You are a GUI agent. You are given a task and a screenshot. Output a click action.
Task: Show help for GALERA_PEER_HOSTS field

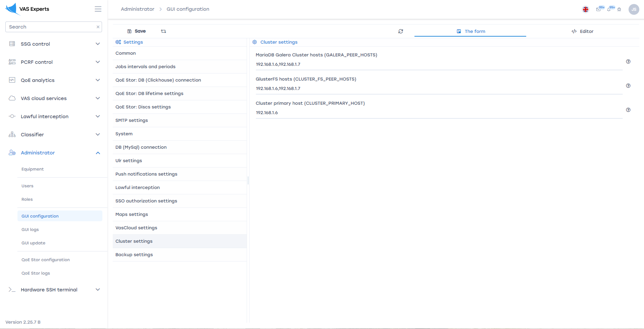pyautogui.click(x=628, y=61)
